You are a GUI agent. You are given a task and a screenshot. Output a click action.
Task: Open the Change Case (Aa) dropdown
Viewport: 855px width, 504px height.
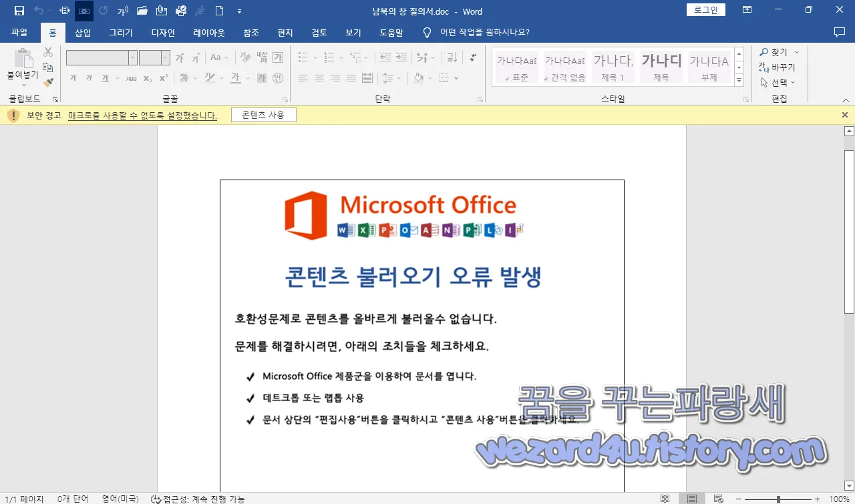coord(220,58)
